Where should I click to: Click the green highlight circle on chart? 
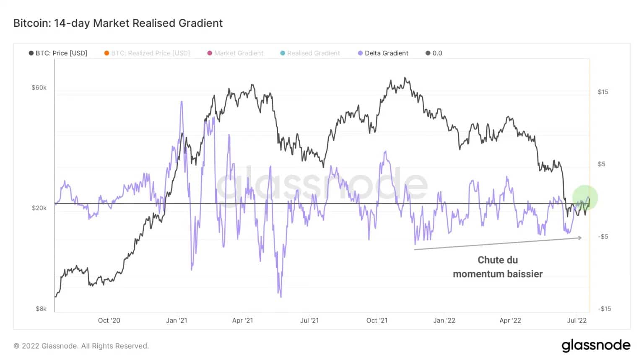tap(585, 197)
